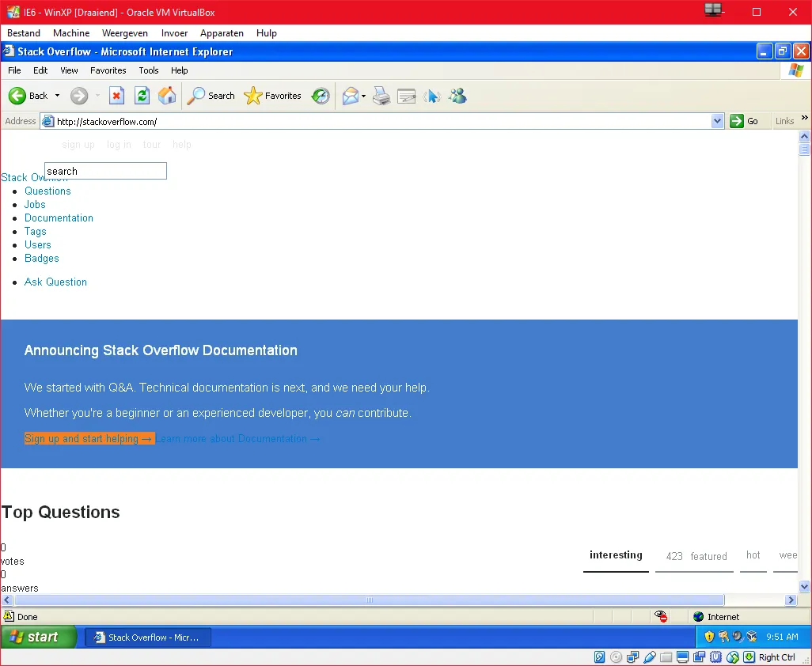
Task: Click the blocked cookie privacy icon in status bar
Action: tap(661, 616)
